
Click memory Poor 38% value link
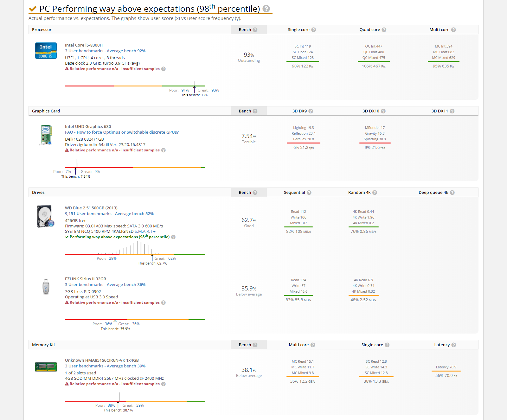[112, 405]
